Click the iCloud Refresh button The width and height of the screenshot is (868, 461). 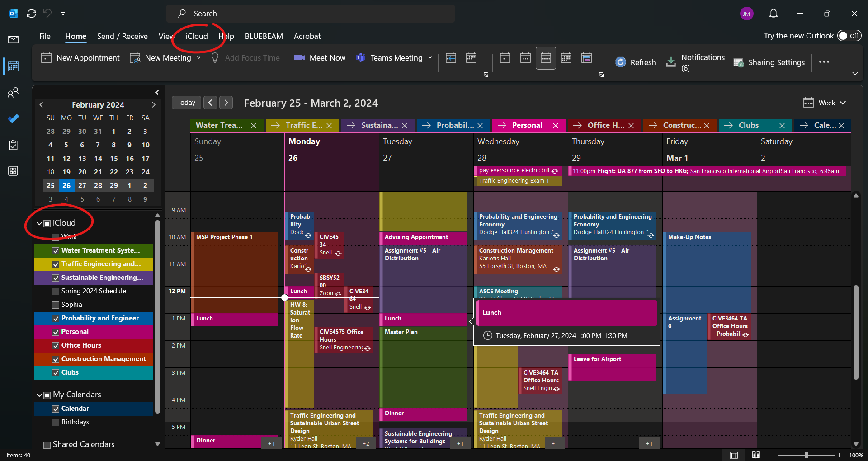point(636,62)
